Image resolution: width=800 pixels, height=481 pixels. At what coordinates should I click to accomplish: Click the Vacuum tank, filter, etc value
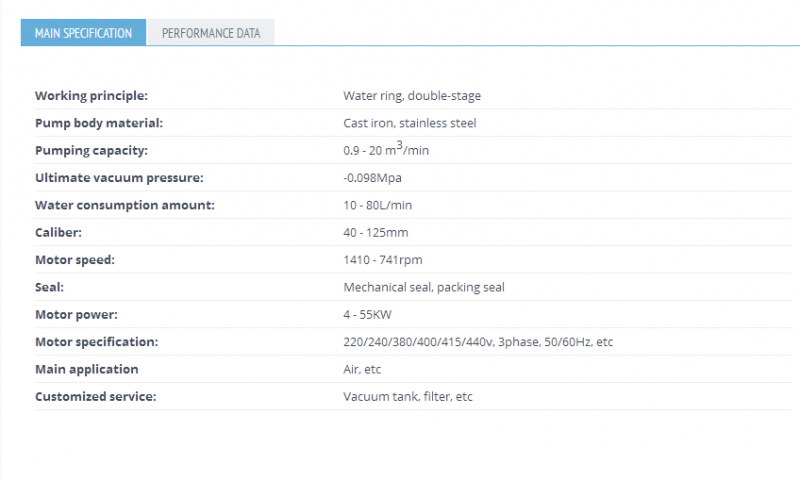pyautogui.click(x=408, y=396)
